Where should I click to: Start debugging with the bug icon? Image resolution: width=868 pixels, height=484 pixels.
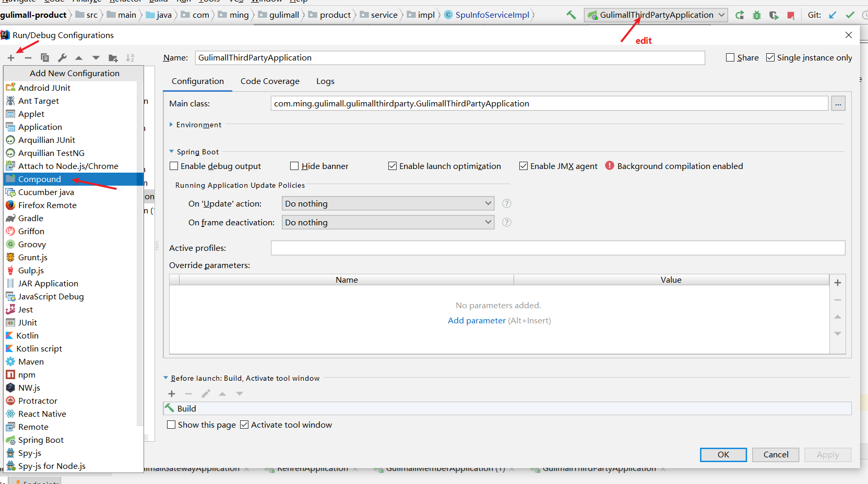click(757, 15)
